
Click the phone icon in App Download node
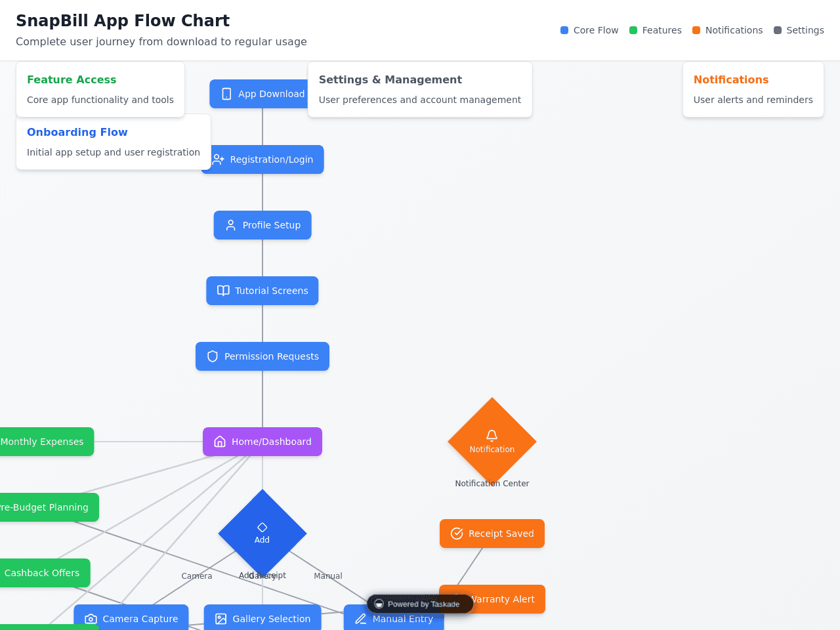point(226,94)
